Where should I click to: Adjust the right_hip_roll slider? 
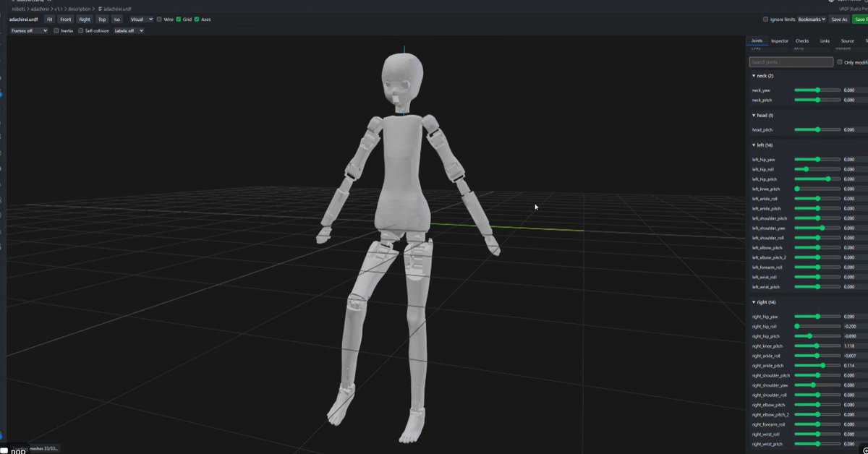click(817, 327)
